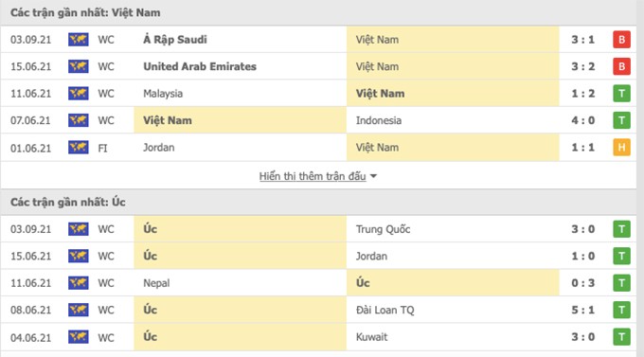This screenshot has width=644, height=357.
Task: Click the world map flag icon beside 03.09.21 Ả Rập Saudi
Action: click(x=78, y=40)
